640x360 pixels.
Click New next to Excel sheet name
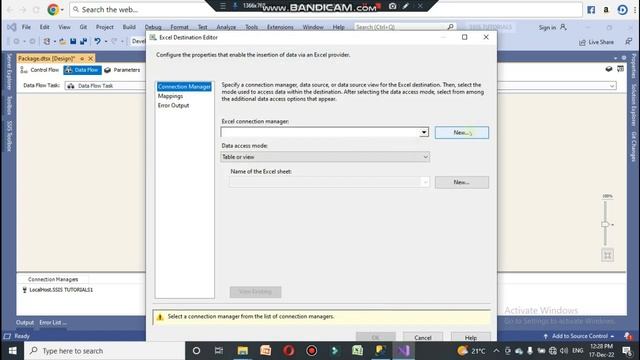(462, 182)
